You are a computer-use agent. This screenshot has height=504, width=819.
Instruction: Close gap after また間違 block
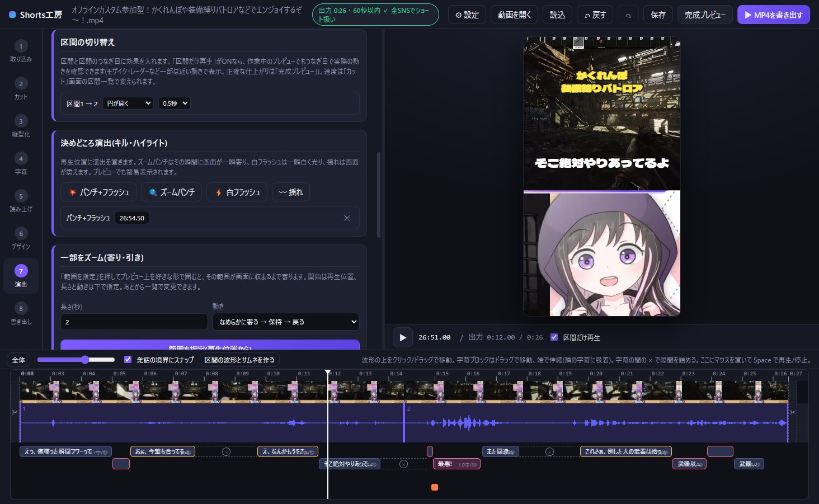pyautogui.click(x=549, y=451)
